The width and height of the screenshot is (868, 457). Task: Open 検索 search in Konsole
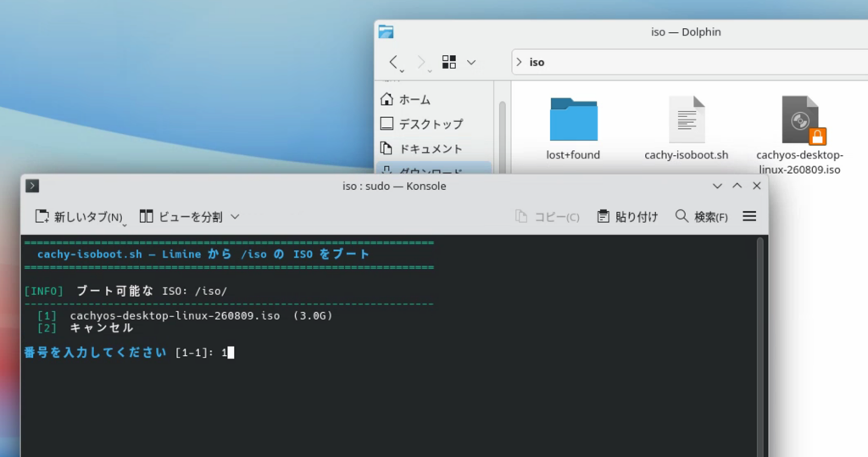click(x=701, y=216)
